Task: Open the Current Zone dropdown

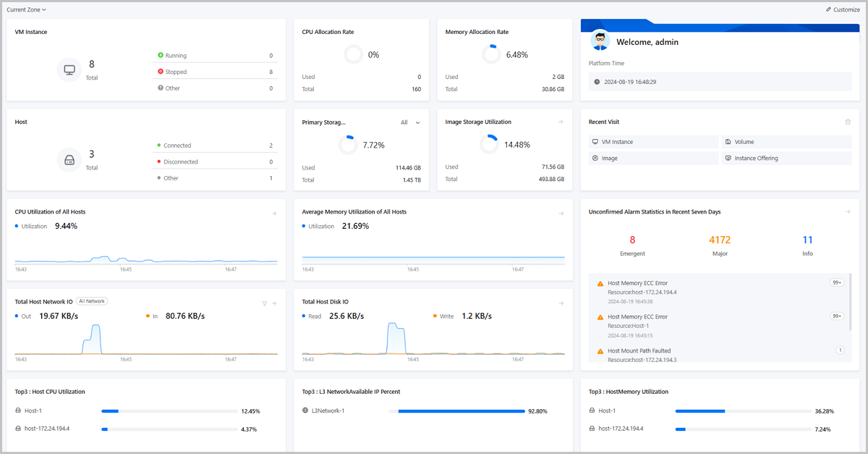Action: pyautogui.click(x=27, y=9)
